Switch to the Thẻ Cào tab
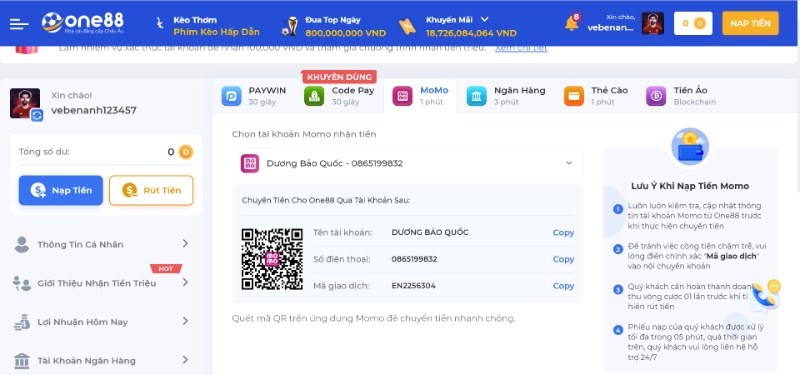Screen dimensions: 800x375 pyautogui.click(x=596, y=95)
